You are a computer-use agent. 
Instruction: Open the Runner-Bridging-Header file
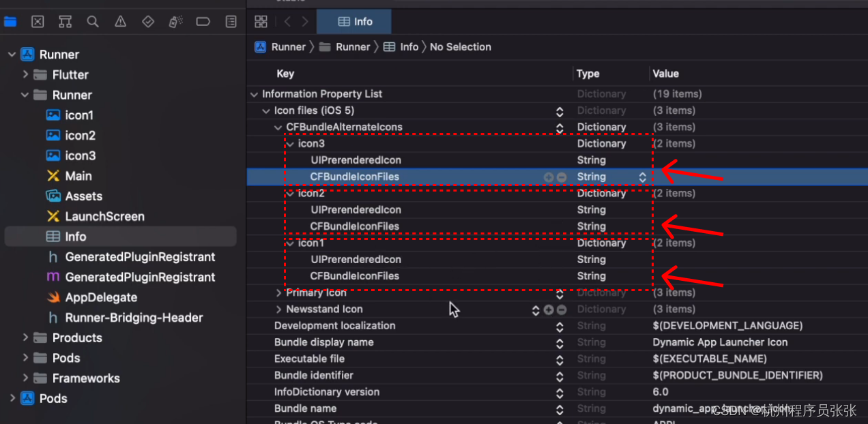tap(124, 318)
